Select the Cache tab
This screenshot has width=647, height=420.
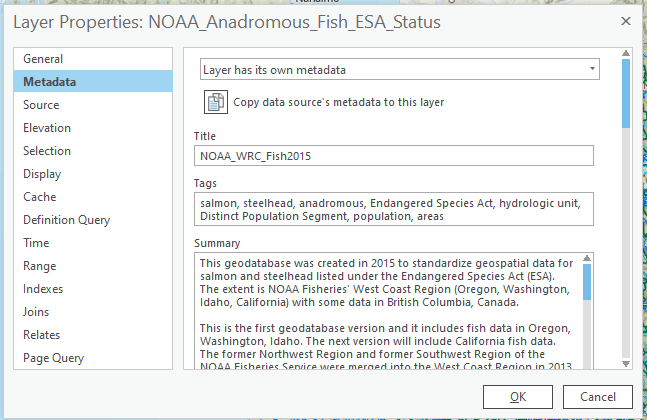[93, 197]
